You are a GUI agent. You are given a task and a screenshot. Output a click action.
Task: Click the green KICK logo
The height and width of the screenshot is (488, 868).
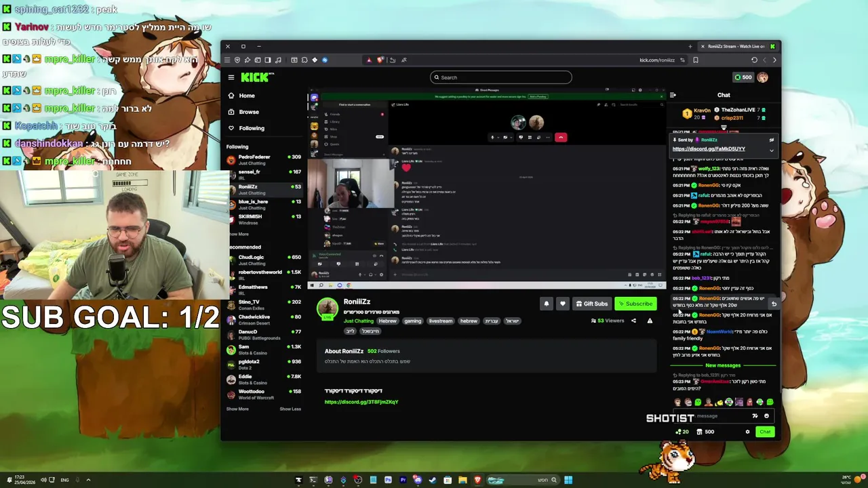point(256,77)
